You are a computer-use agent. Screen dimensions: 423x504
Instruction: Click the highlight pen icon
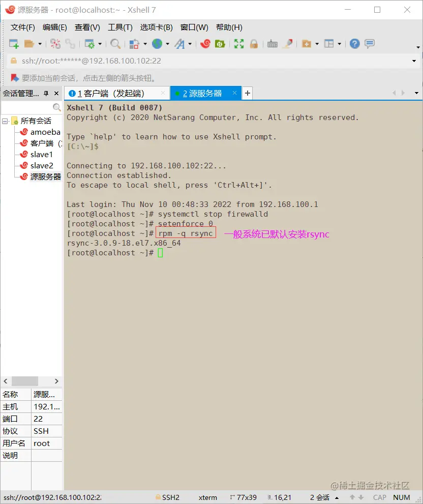pos(288,44)
